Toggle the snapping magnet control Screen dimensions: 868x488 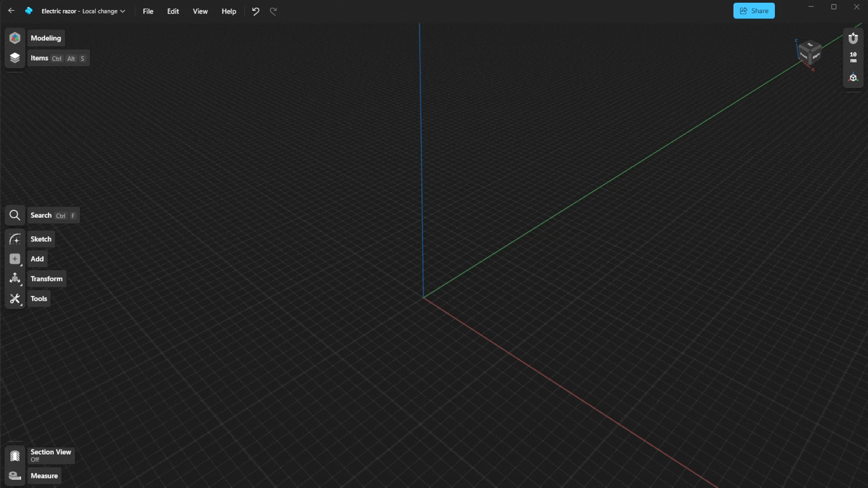pyautogui.click(x=854, y=38)
